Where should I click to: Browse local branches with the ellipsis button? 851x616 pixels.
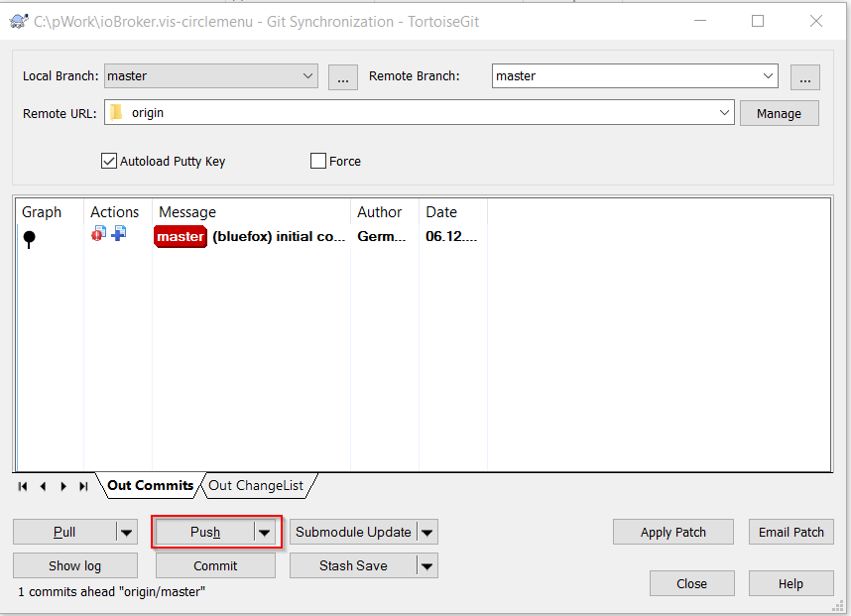coord(343,77)
